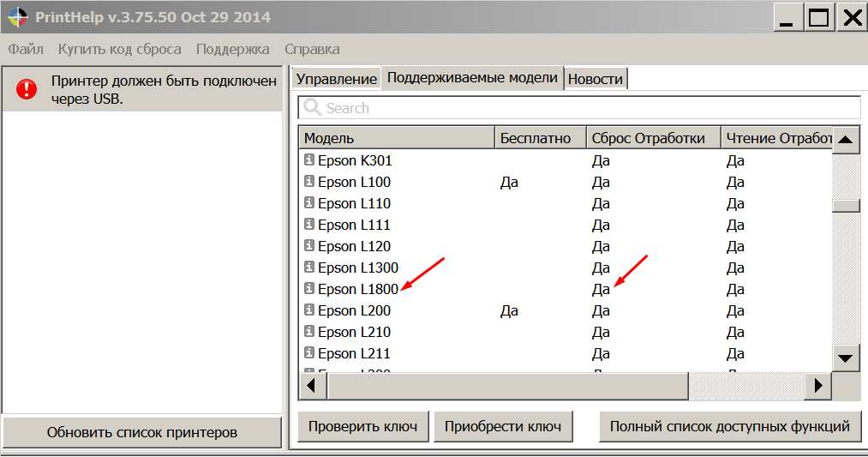Select the Epson L110 row text
This screenshot has width=868, height=457.
tap(354, 203)
